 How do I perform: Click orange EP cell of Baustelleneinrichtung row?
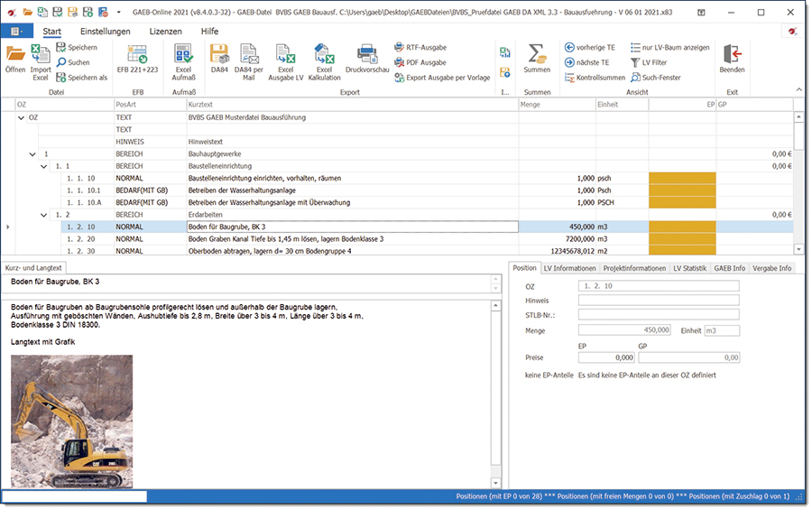(681, 179)
